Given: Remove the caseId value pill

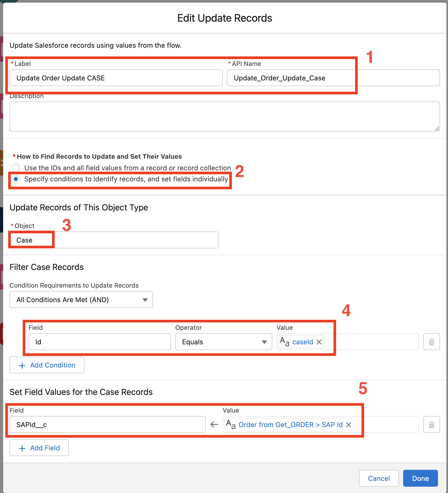Looking at the screenshot, I should pos(319,342).
